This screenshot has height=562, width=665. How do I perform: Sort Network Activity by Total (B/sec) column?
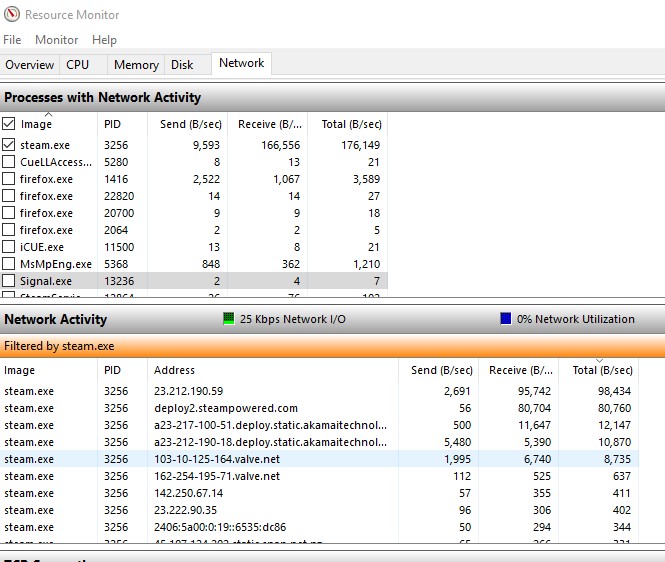(x=599, y=370)
